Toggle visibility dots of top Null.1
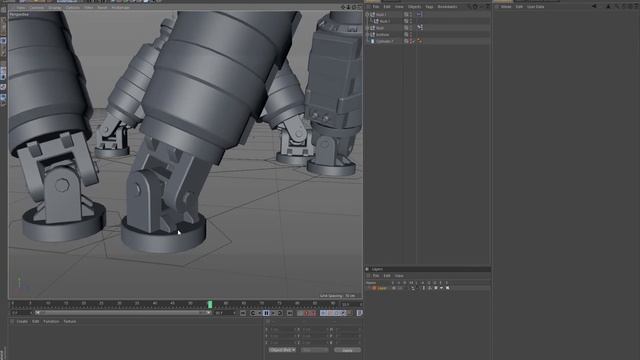The height and width of the screenshot is (360, 640). 411,14
